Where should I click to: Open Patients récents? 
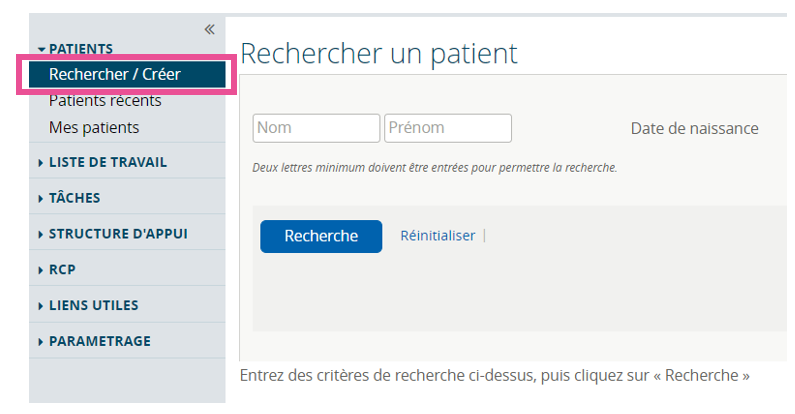click(x=105, y=100)
